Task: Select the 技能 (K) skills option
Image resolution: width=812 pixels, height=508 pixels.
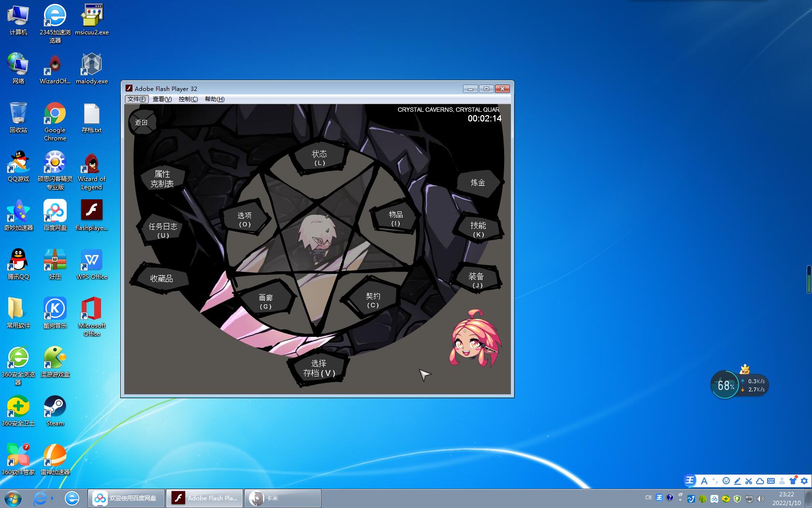Action: pyautogui.click(x=478, y=229)
